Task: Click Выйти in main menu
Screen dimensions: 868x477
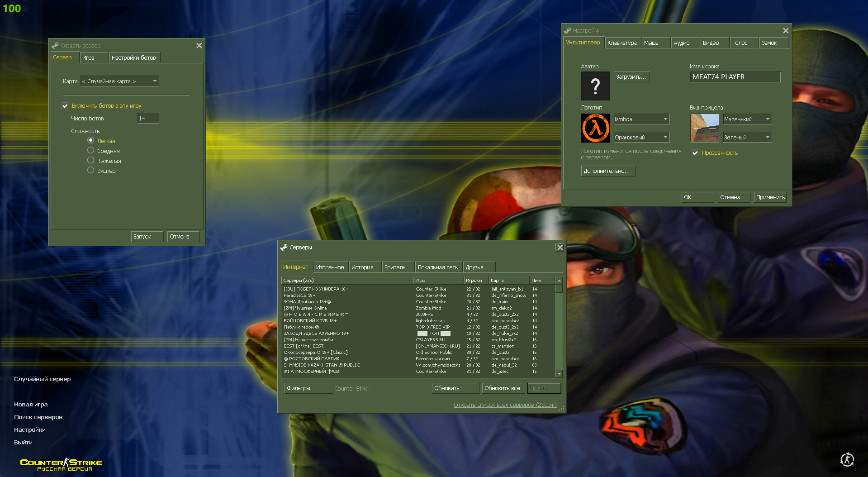Action: [x=23, y=443]
